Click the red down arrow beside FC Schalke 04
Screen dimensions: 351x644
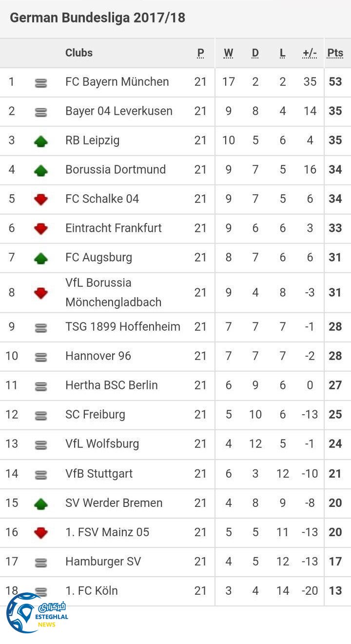point(41,200)
